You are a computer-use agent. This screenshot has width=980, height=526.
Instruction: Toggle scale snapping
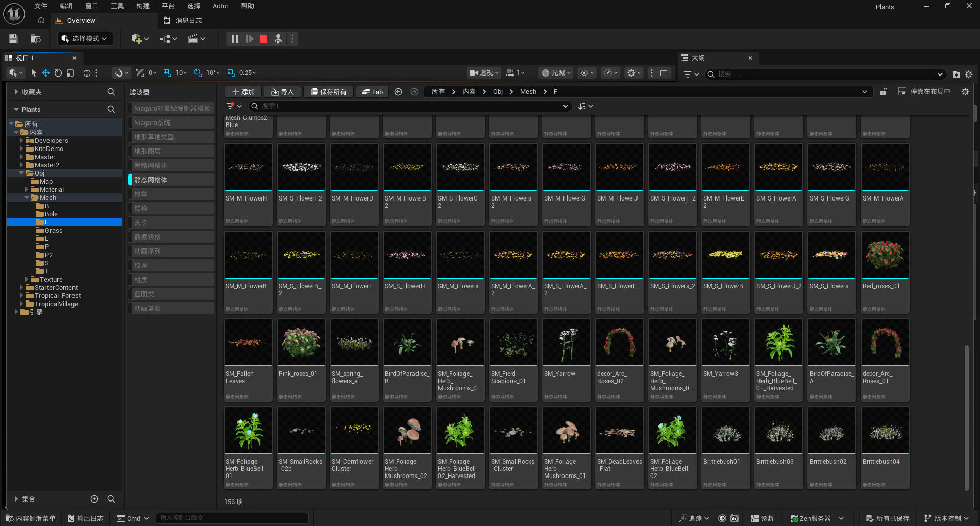click(231, 73)
